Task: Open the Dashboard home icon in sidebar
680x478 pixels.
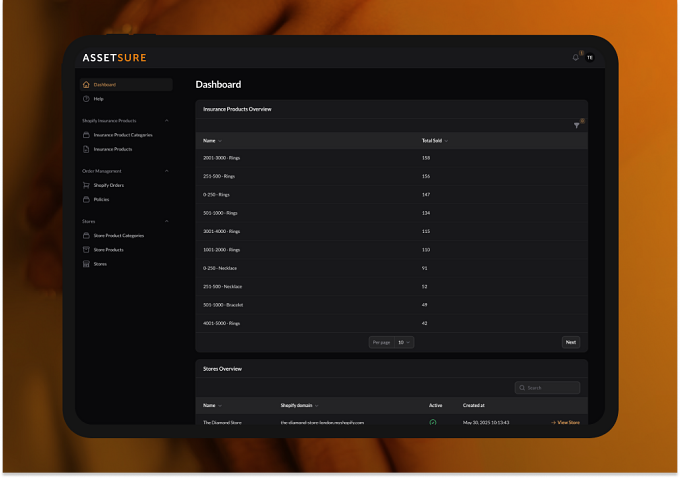Action: pyautogui.click(x=86, y=85)
